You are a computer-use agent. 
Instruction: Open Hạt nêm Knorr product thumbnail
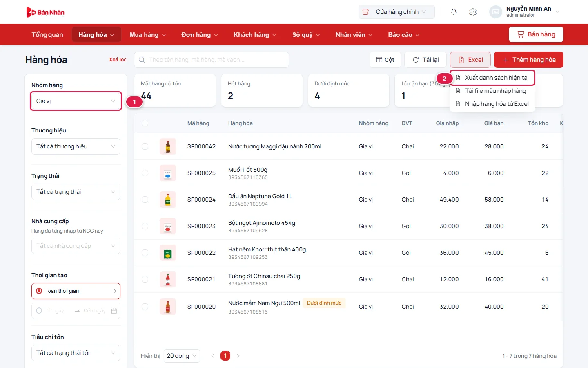point(168,253)
